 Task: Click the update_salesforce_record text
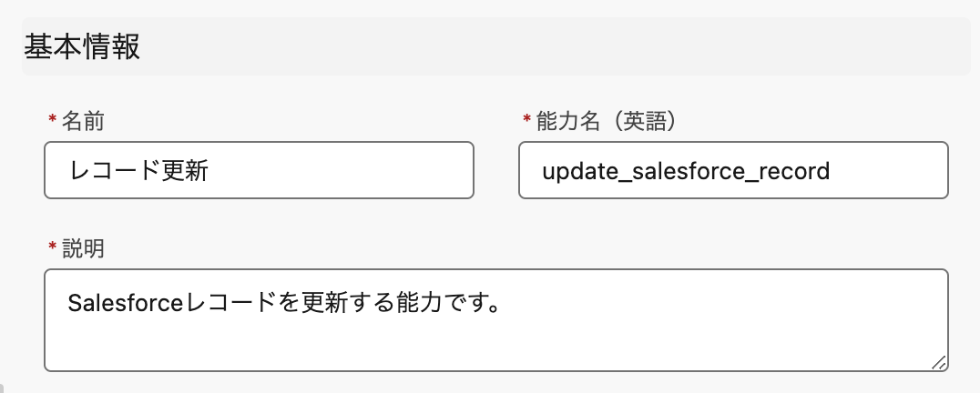pos(686,171)
